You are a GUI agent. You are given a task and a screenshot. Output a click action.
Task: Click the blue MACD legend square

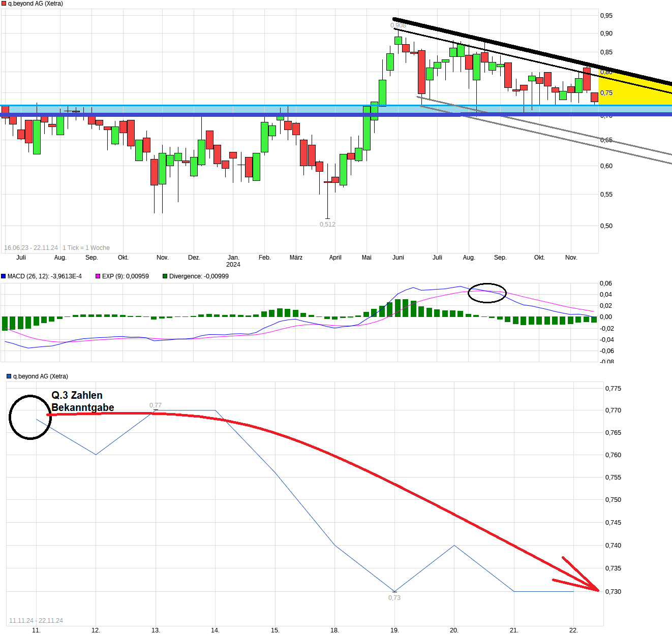click(4, 276)
